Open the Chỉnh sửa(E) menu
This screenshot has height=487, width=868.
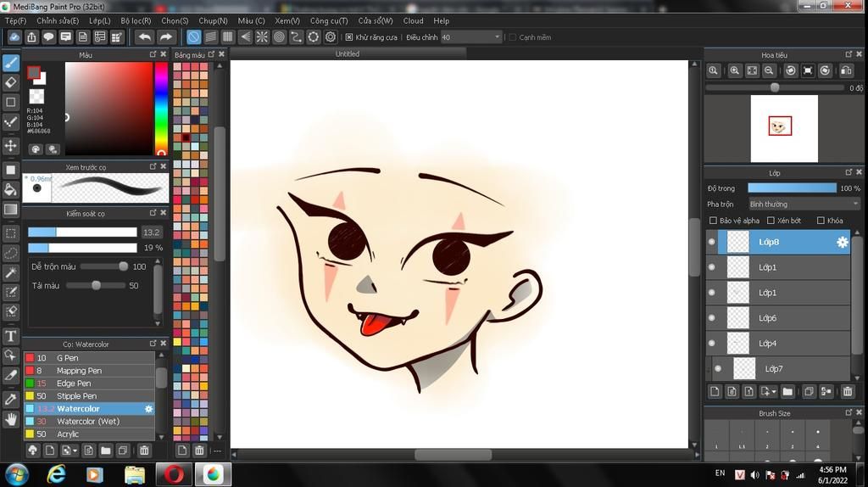click(58, 20)
